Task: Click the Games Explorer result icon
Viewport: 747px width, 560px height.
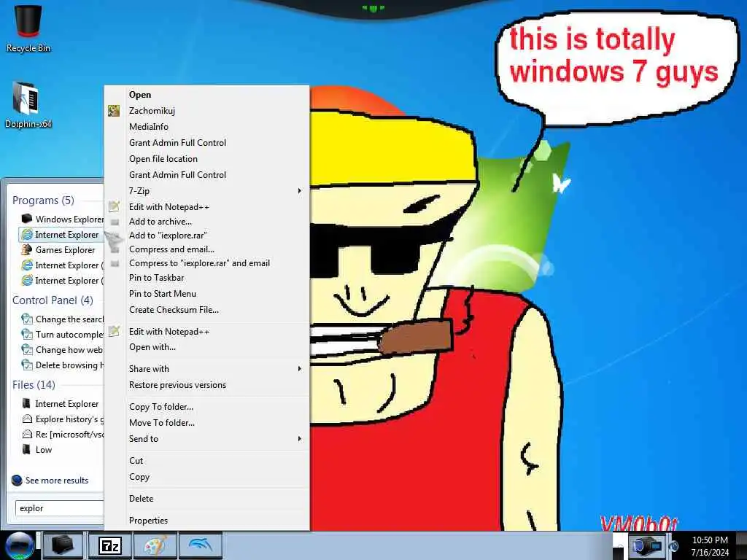Action: (27, 249)
